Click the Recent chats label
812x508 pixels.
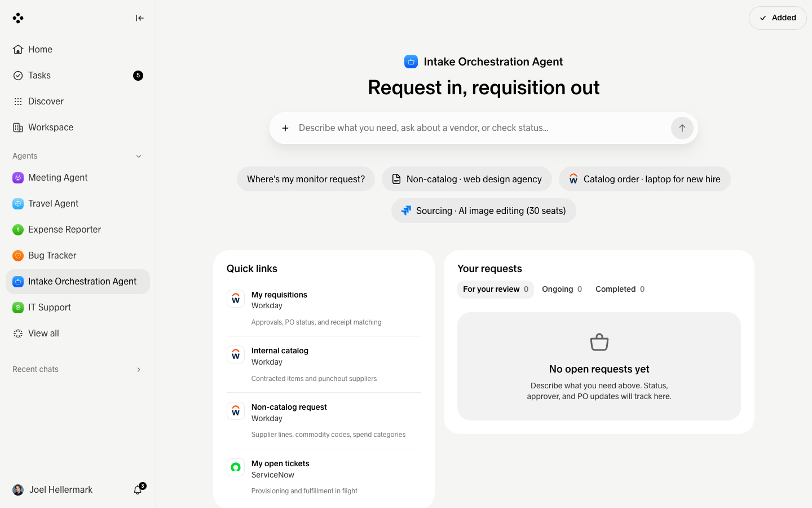(36, 370)
